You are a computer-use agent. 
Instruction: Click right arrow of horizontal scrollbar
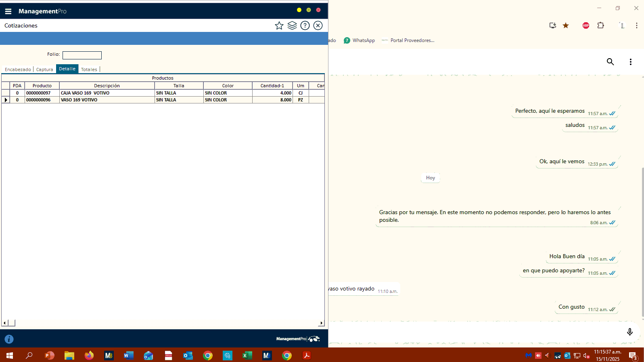point(321,323)
